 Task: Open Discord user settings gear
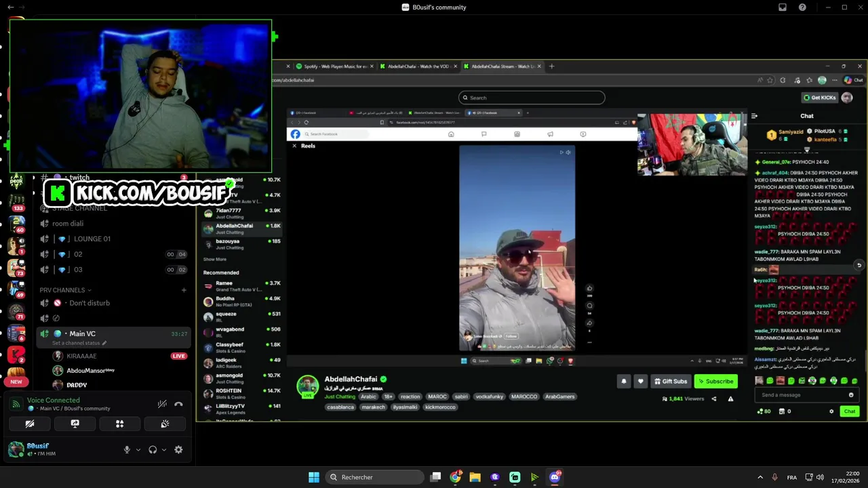(178, 449)
